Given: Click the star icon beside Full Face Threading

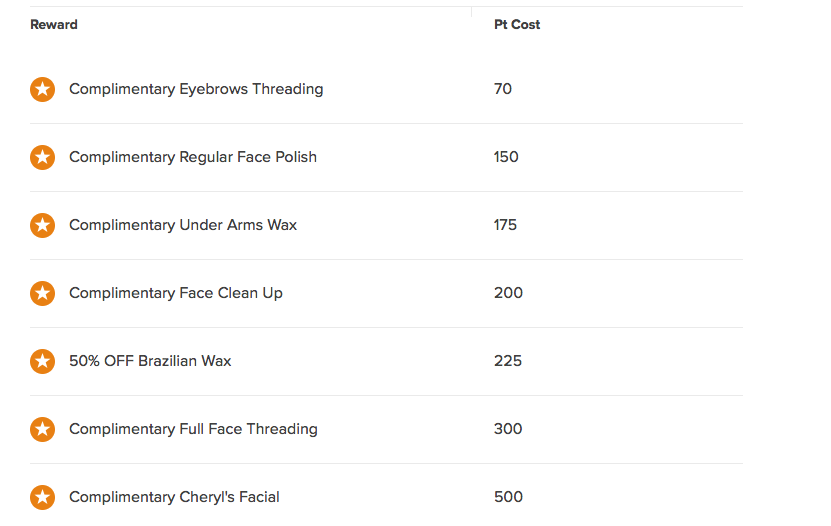Looking at the screenshot, I should (42, 429).
